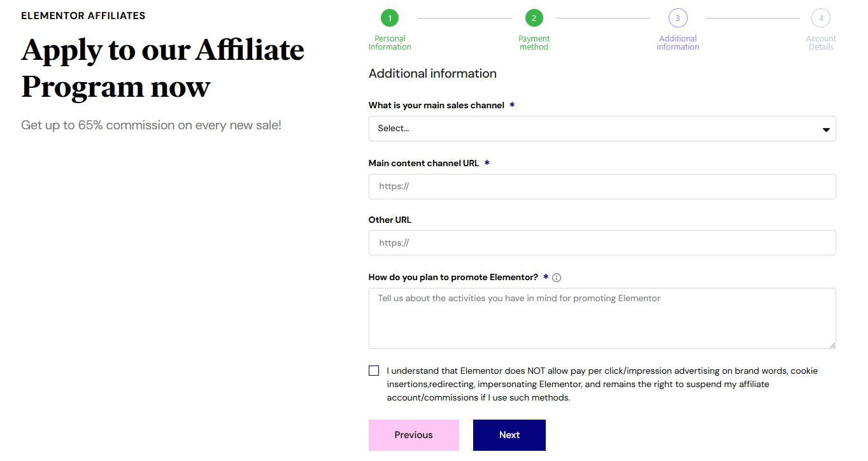Viewport: 868px width, 461px height.
Task: Click the Main content channel URL field
Action: pos(602,186)
